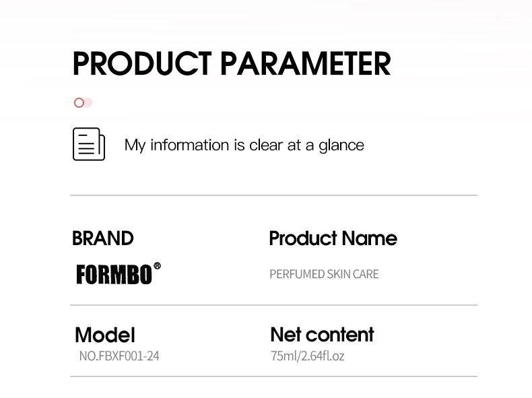The height and width of the screenshot is (398, 532).
Task: Click the word PARAMETER in the title
Action: 305,63
